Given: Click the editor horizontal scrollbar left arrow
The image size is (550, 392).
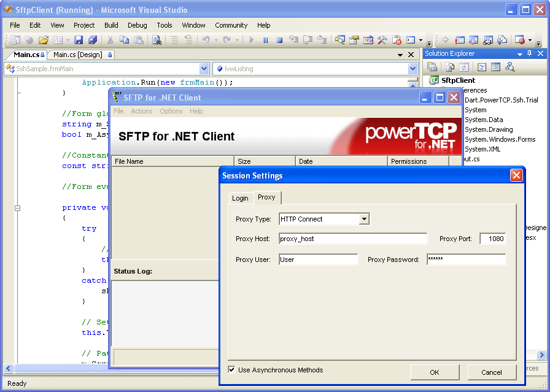Looking at the screenshot, I should tap(9, 368).
